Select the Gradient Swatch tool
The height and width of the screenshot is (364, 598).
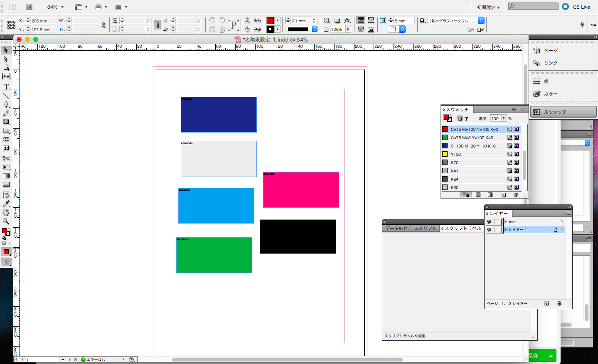click(6, 176)
